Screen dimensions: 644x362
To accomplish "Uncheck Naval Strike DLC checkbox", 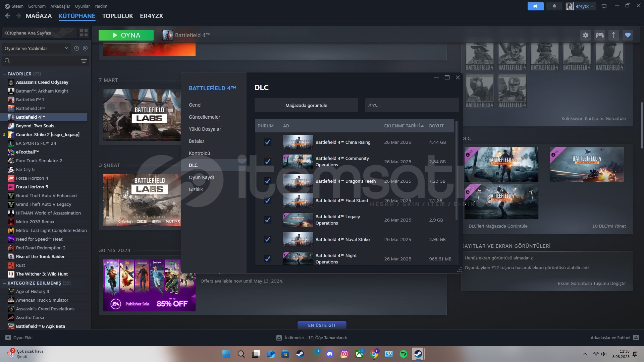I will [267, 239].
